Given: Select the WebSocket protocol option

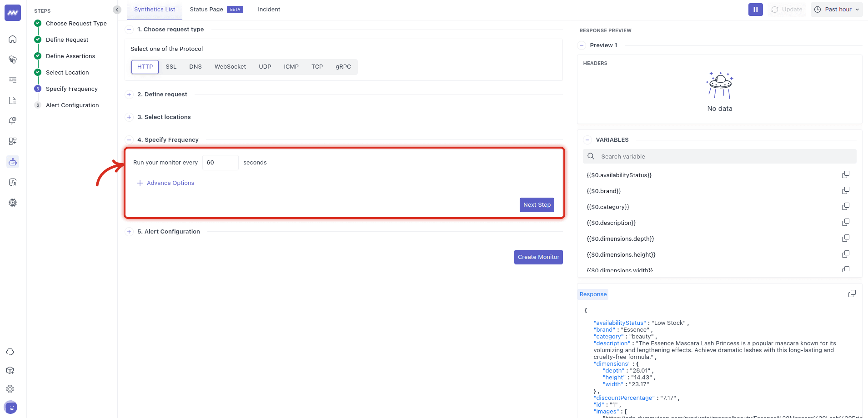Looking at the screenshot, I should tap(230, 67).
